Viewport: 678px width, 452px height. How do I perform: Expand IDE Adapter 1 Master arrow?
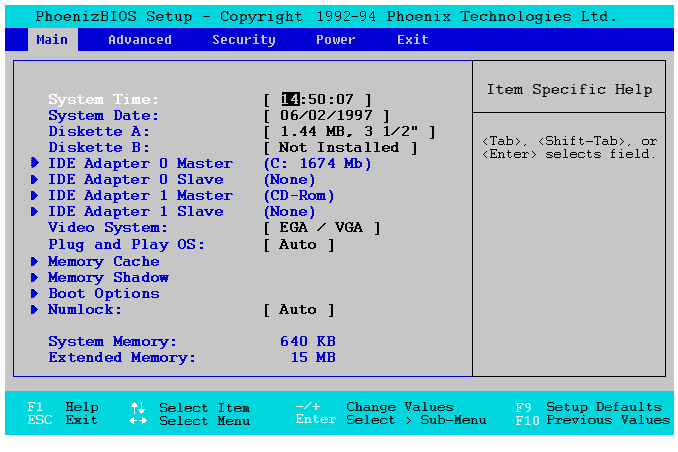[x=36, y=196]
